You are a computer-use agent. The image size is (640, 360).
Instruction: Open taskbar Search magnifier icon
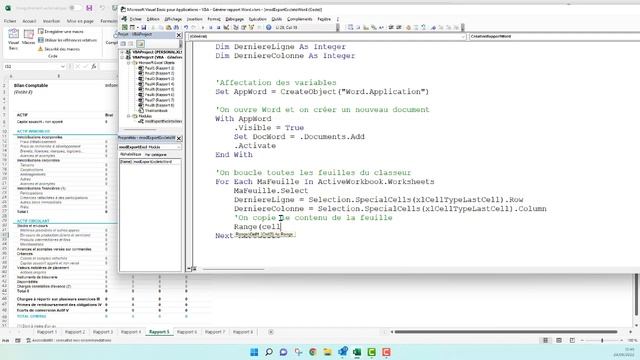point(269,352)
